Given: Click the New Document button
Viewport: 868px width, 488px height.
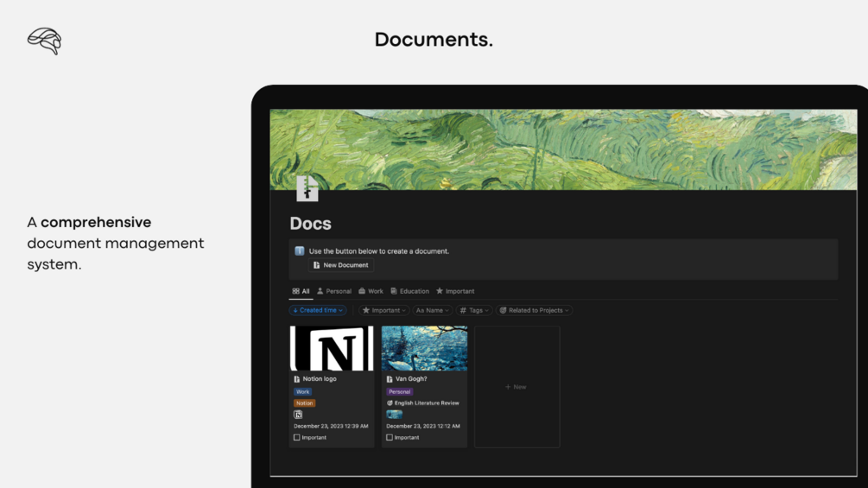Looking at the screenshot, I should tap(341, 265).
